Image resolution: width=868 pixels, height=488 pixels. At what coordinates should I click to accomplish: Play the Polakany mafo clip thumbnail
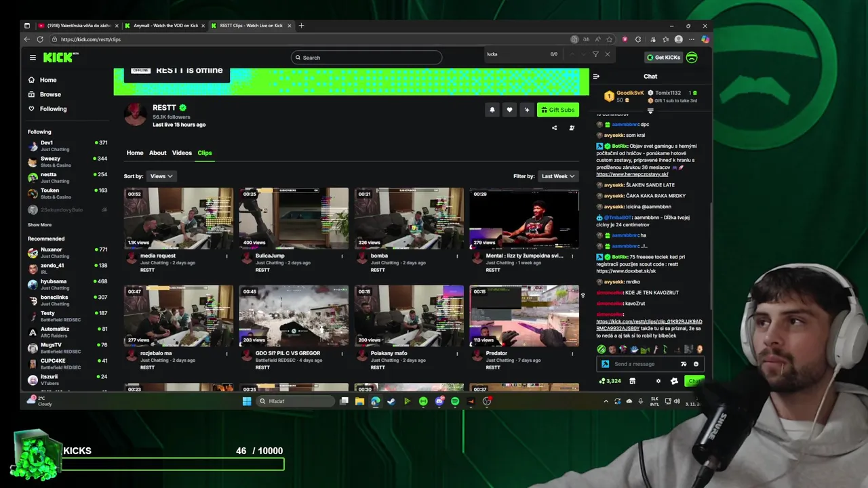[409, 316]
